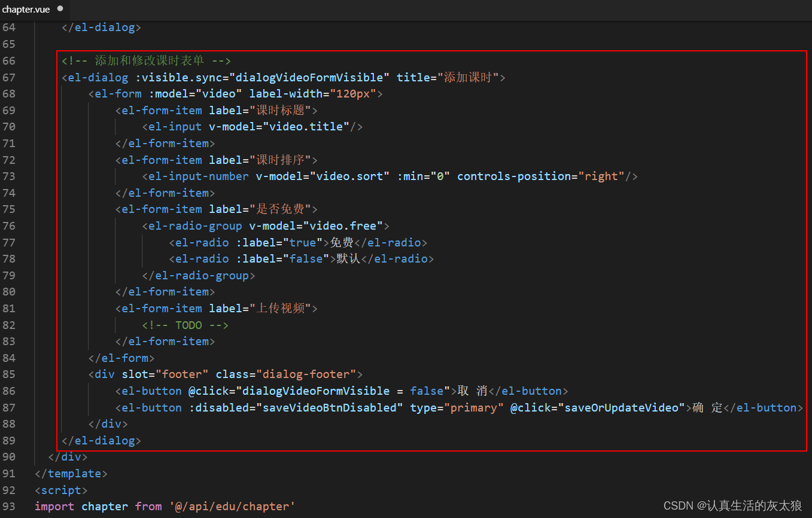Click el-input-number tag on line 73
812x518 pixels.
coord(198,176)
